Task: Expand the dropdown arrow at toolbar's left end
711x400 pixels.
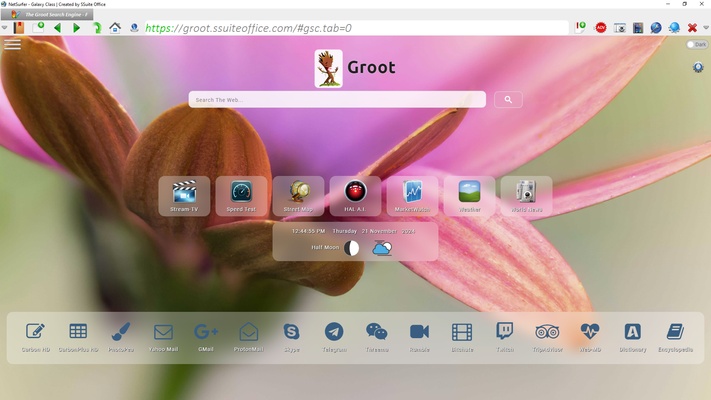Action: pos(5,28)
